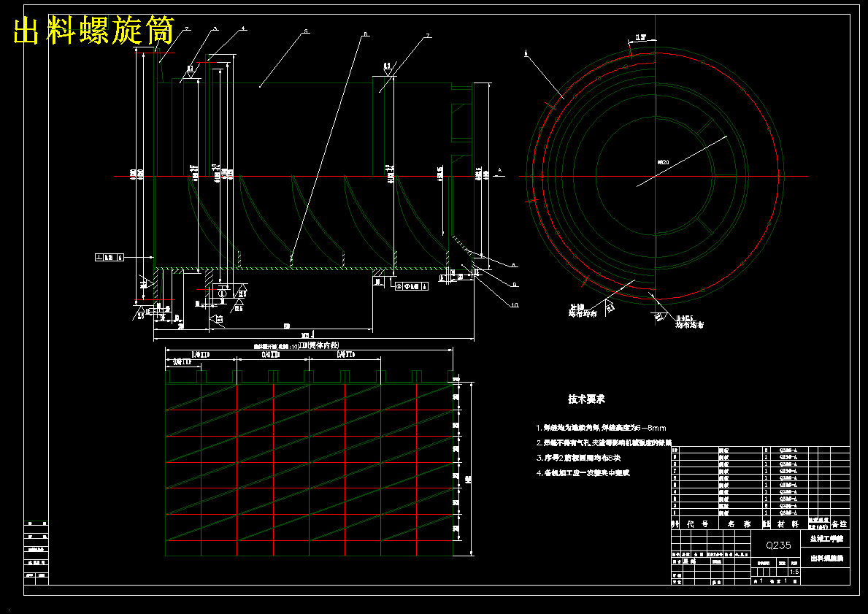868x614 pixels.
Task: Select balloon number 6 leader label
Action: point(365,34)
